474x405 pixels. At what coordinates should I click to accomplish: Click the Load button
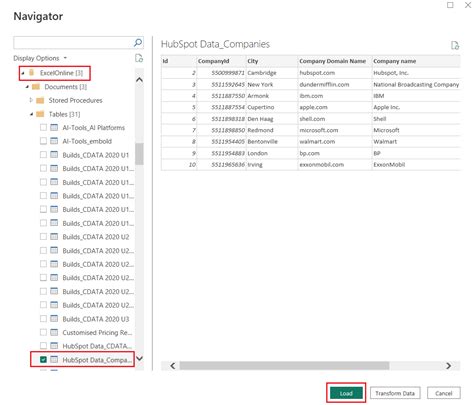click(x=346, y=393)
